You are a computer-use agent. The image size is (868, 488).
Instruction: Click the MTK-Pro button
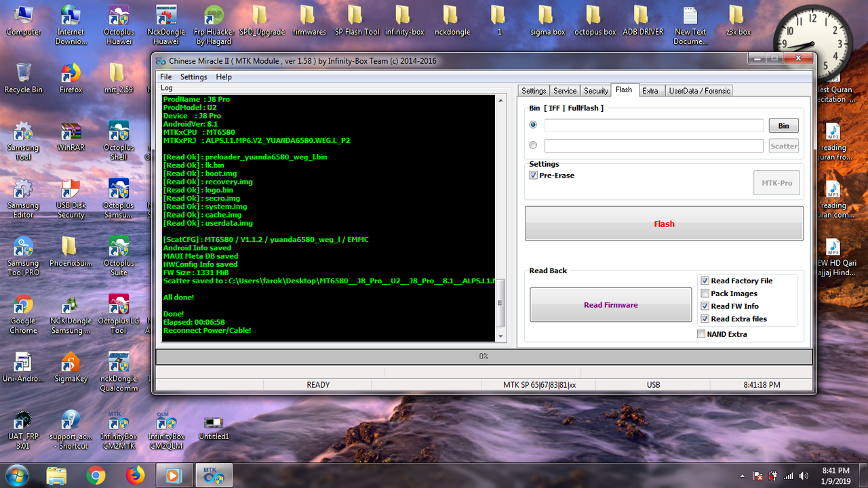pos(776,183)
